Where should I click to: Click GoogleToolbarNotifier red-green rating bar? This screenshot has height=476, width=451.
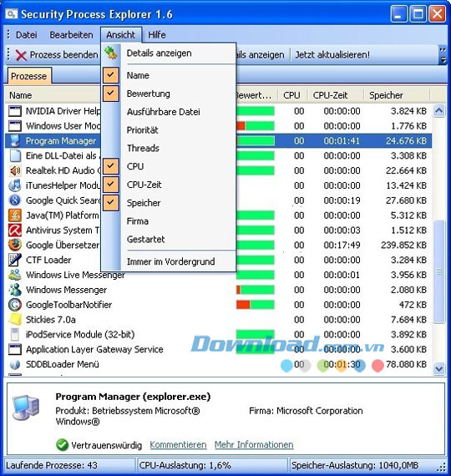(255, 305)
